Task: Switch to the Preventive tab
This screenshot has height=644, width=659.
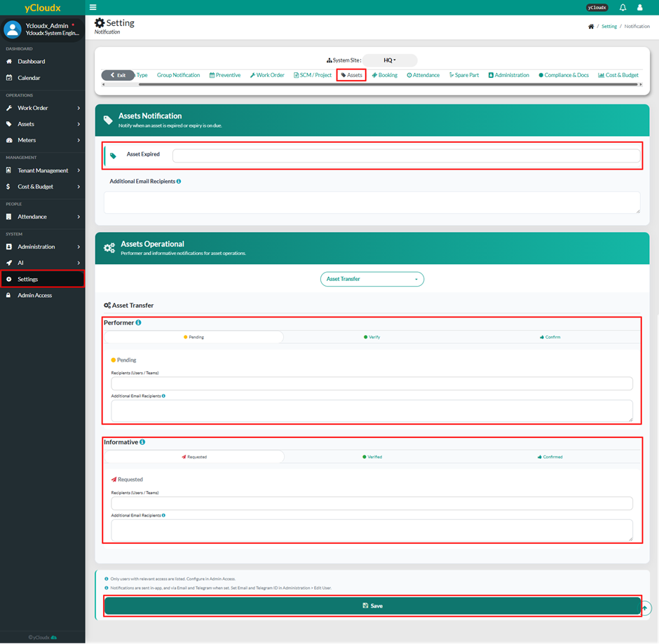Action: [225, 75]
